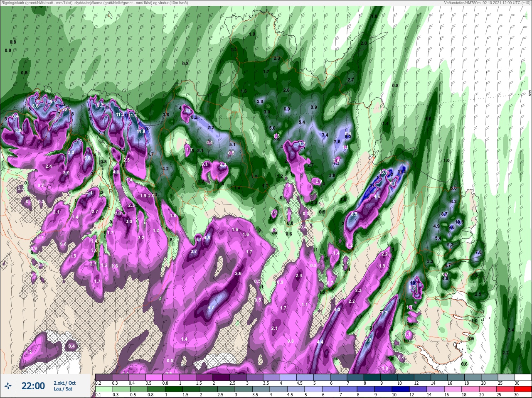The width and height of the screenshot is (532, 398).
Task: Click the '6.2' precipitation value on the map
Action: (454, 201)
